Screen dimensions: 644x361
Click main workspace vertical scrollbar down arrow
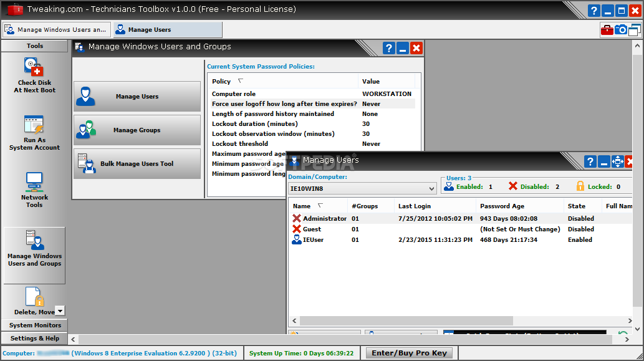coord(637,329)
